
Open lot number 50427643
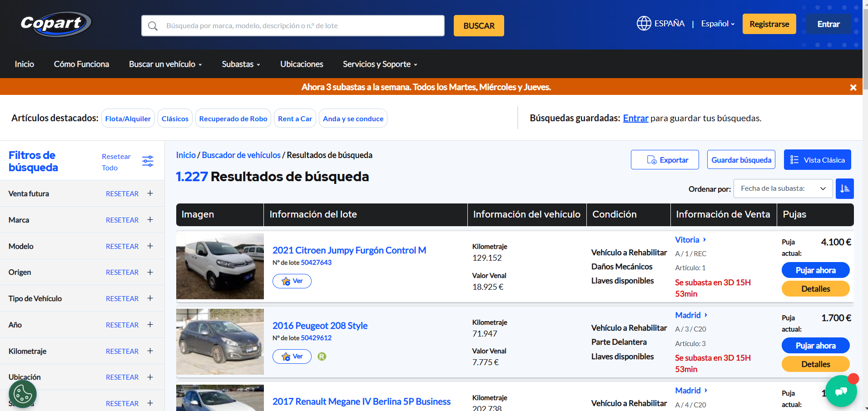tap(316, 262)
